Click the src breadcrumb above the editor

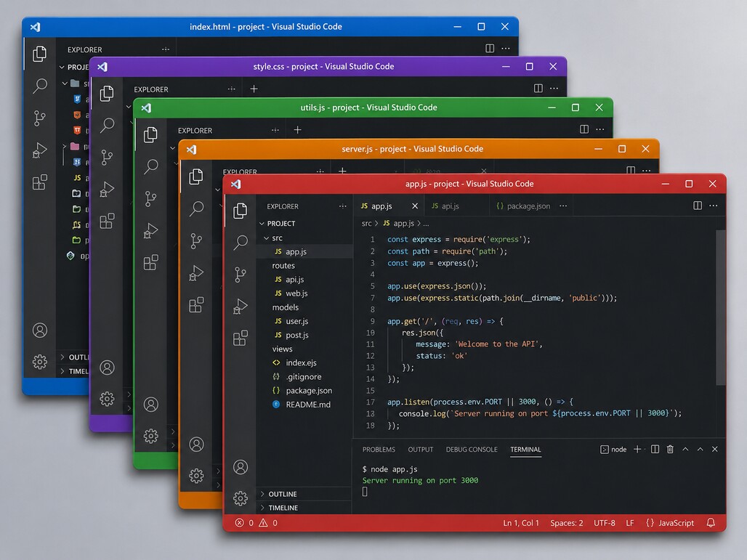tap(366, 223)
